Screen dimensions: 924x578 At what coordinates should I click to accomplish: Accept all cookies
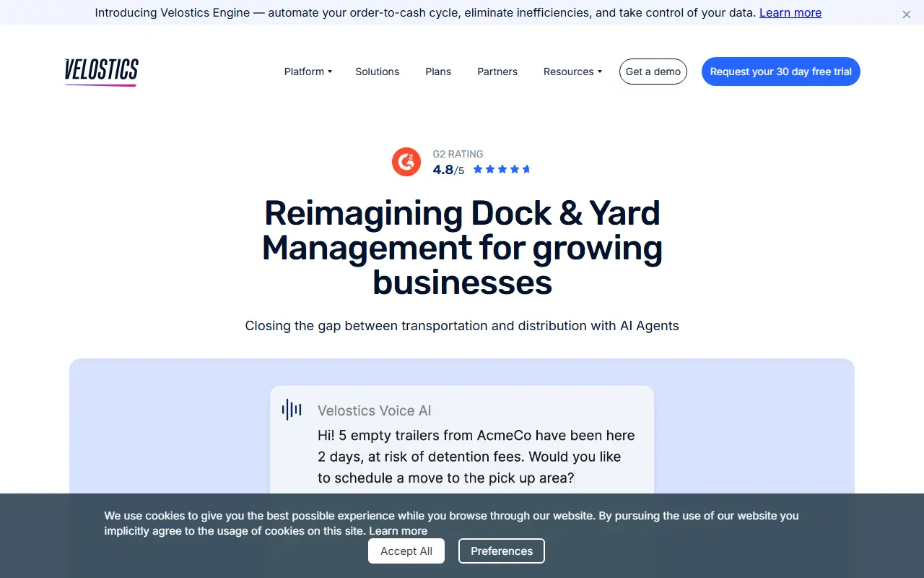pyautogui.click(x=406, y=551)
